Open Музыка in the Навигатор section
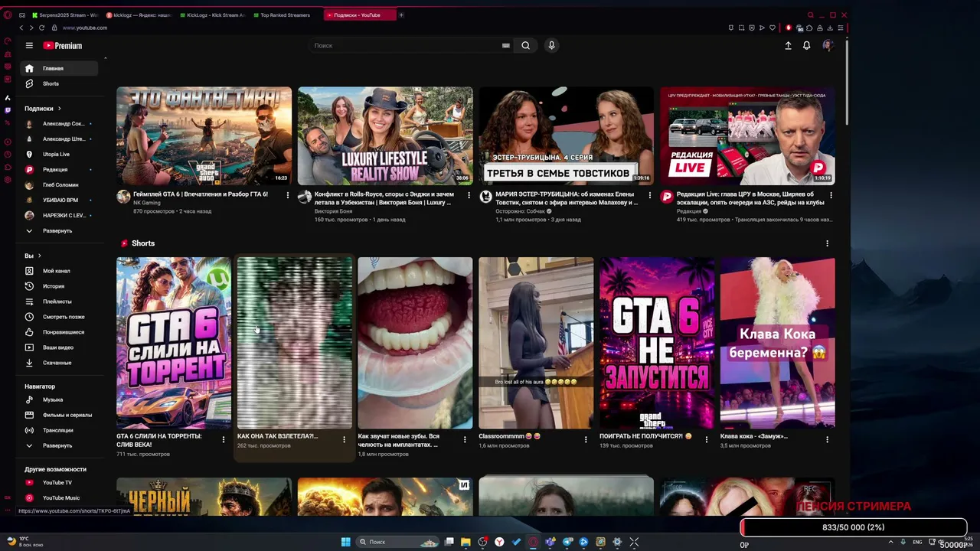980x551 pixels. click(59, 399)
